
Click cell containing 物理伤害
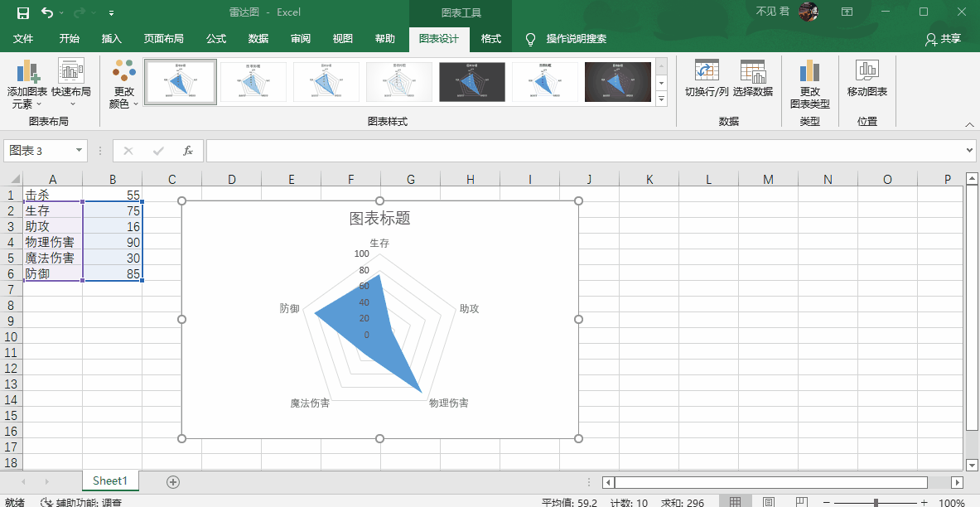click(x=52, y=242)
